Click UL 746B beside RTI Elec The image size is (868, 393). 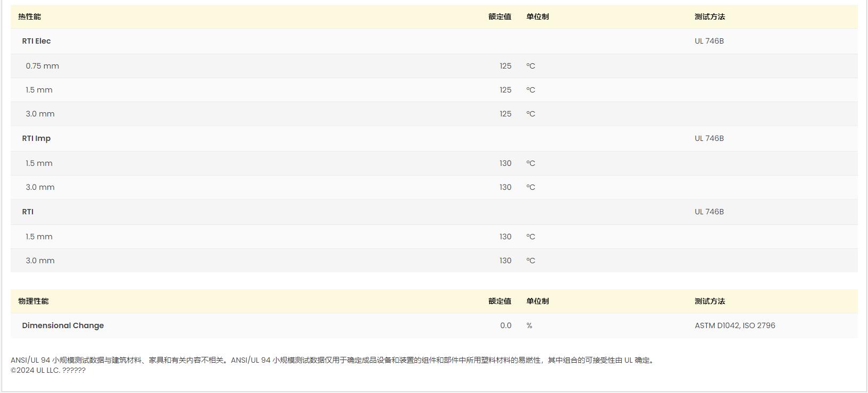[x=709, y=41]
